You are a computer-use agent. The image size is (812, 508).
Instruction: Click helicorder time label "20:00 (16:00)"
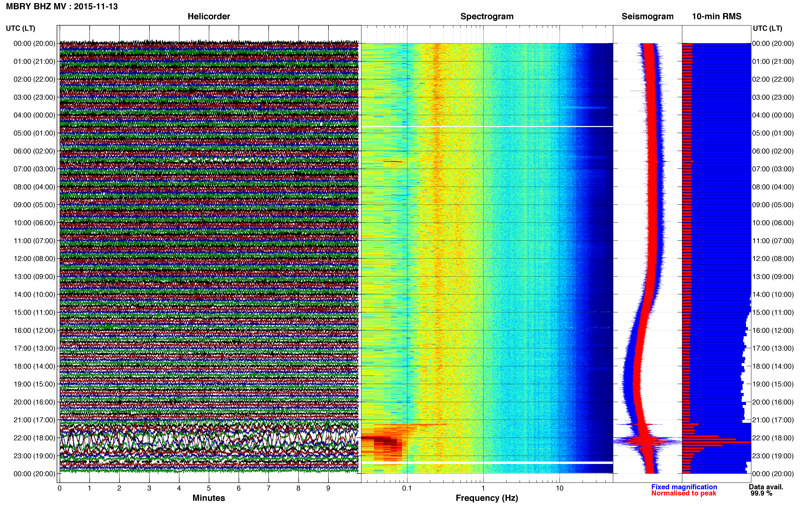pos(34,402)
